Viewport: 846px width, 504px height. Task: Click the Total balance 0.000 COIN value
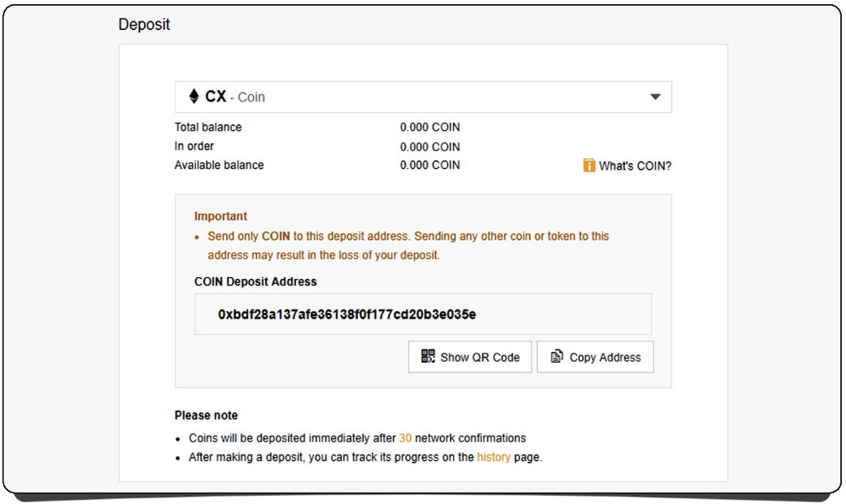[430, 128]
